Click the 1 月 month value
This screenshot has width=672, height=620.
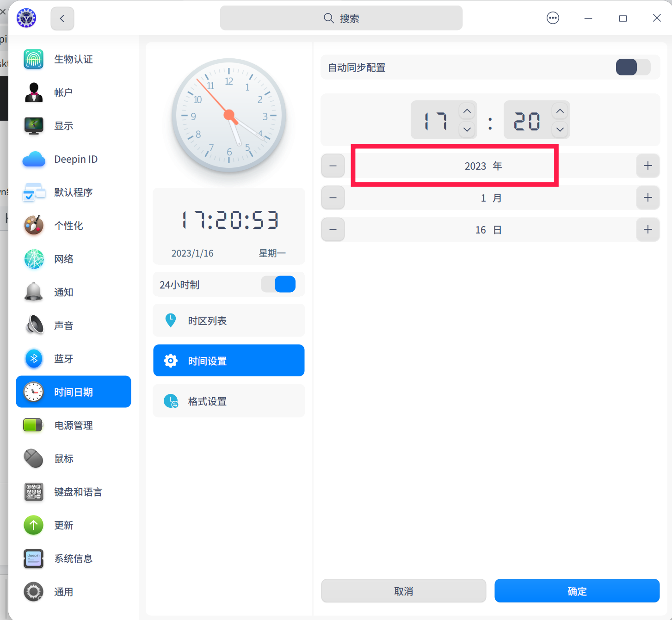(491, 198)
